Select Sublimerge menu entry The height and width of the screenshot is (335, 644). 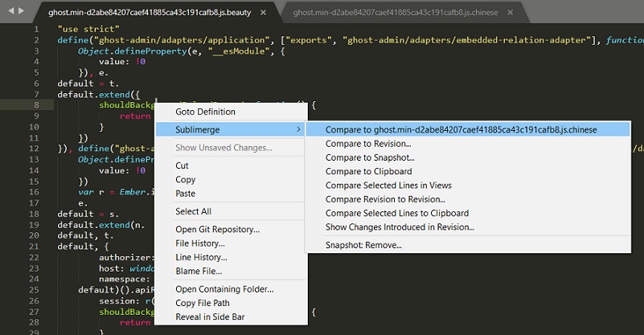(232, 129)
